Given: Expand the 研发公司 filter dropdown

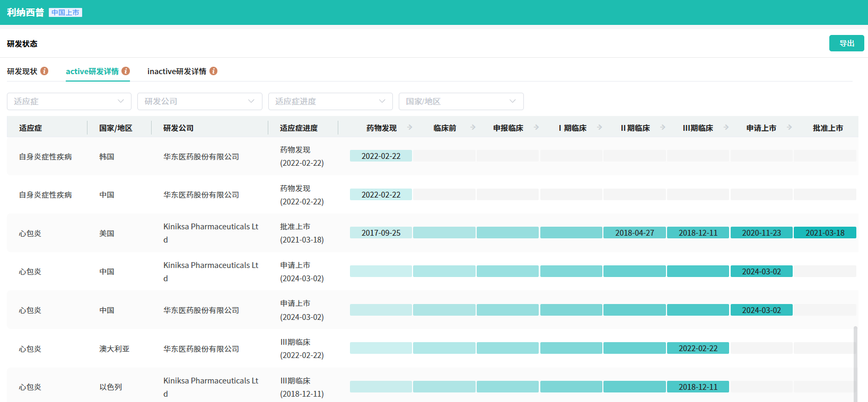Looking at the screenshot, I should point(199,102).
